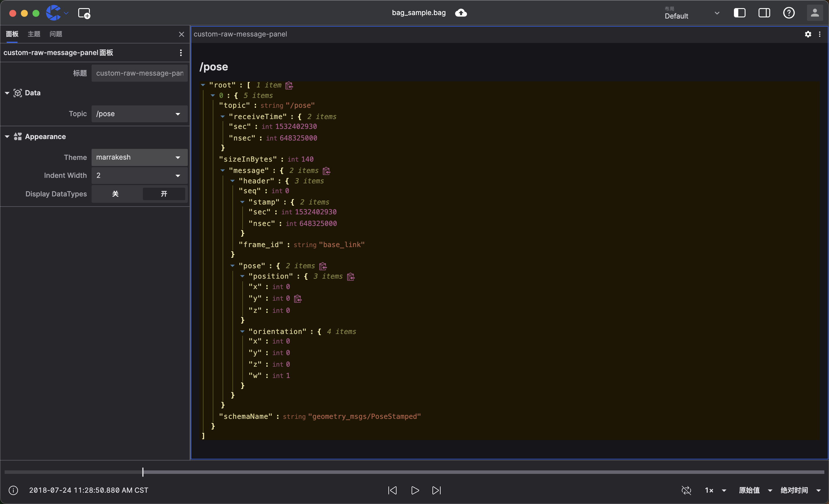Image resolution: width=829 pixels, height=504 pixels.
Task: Open the 绝对时间 time format dropdown
Action: [800, 490]
